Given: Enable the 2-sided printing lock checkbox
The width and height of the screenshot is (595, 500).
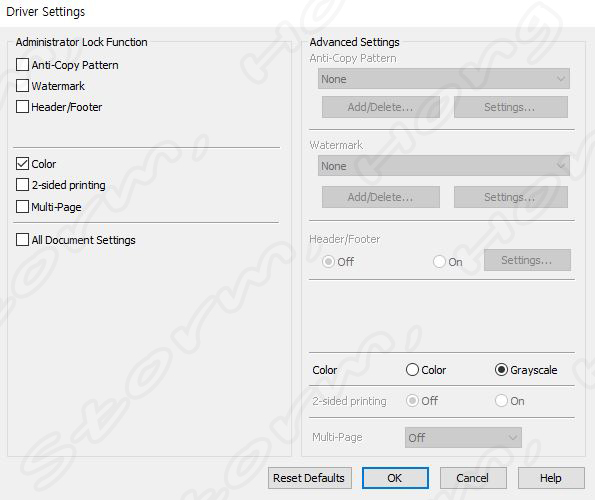Looking at the screenshot, I should 22,185.
